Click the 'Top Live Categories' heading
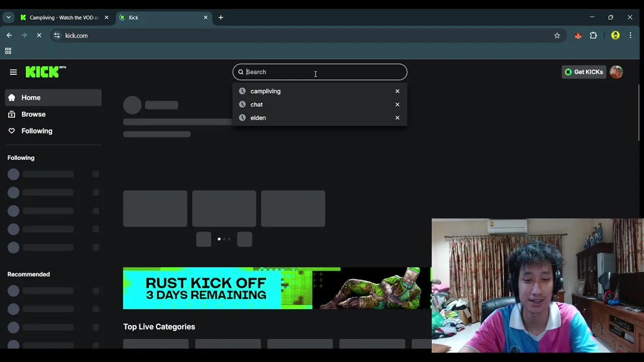The image size is (644, 362). click(159, 327)
